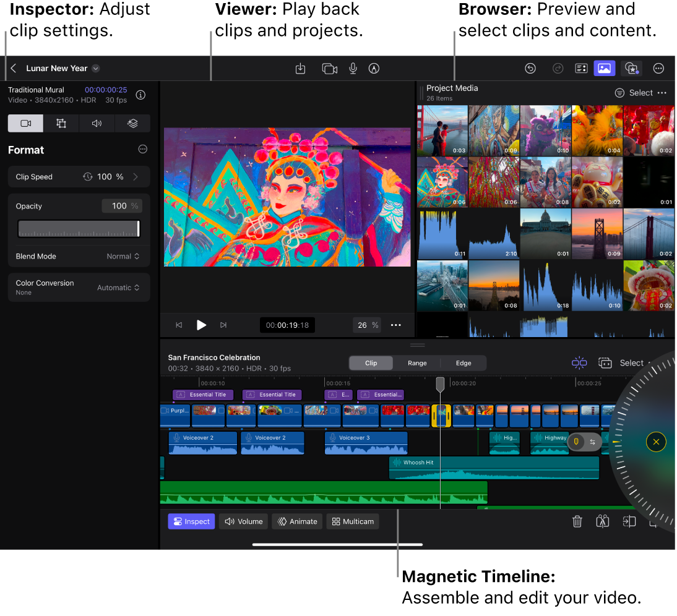Switch to the Audio inspector tab
Screen dimensions: 677x616
96,123
